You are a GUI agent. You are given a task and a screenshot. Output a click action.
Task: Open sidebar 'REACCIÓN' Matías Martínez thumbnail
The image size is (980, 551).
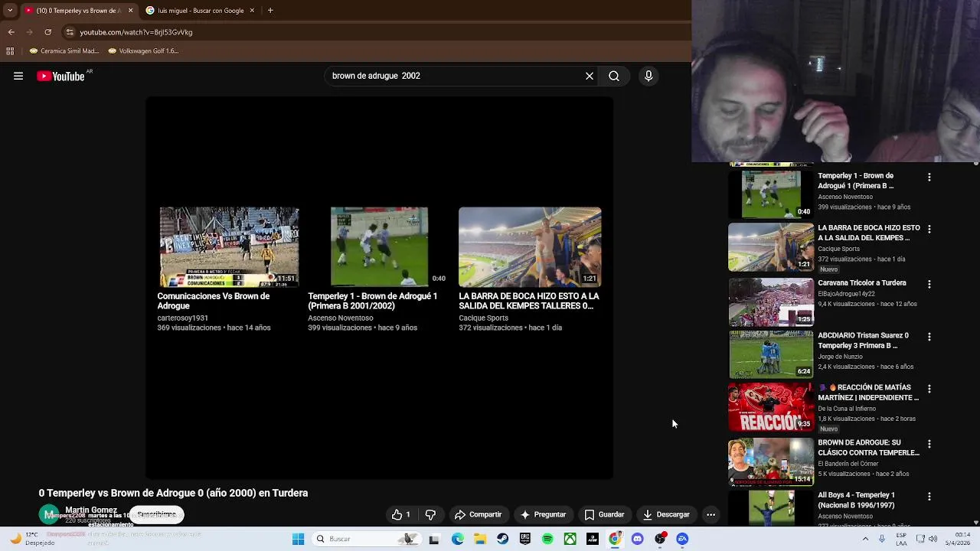pos(771,407)
